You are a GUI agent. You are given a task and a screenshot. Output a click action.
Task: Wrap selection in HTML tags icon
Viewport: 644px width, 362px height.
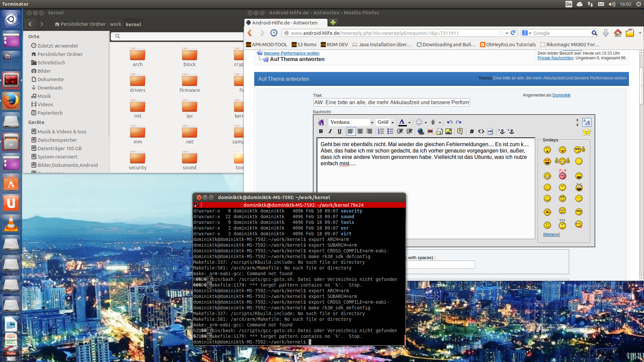pyautogui.click(x=481, y=131)
